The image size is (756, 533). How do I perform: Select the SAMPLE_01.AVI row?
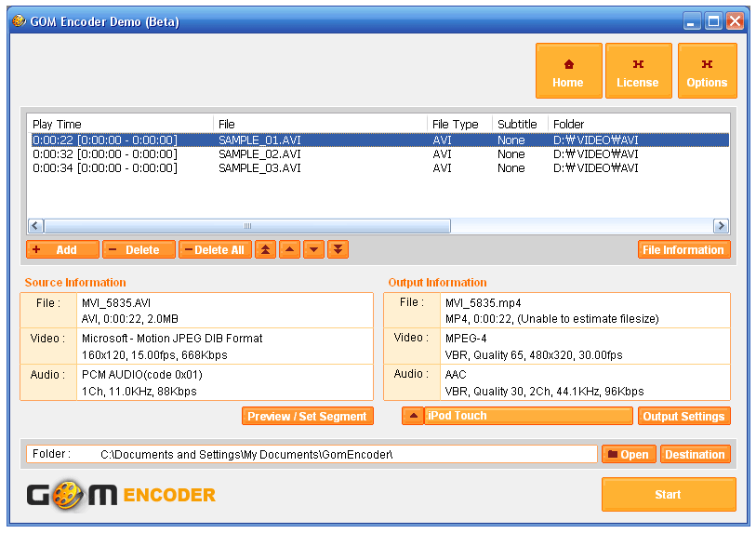[x=380, y=140]
